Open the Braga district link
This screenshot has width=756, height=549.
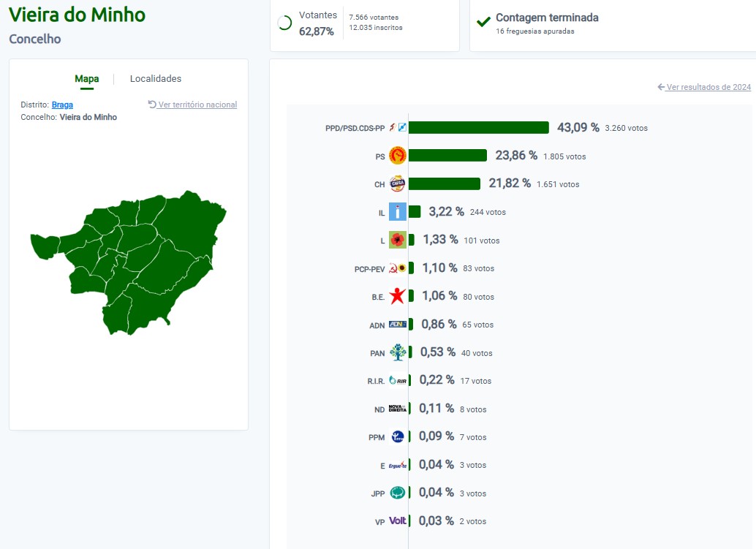62,105
